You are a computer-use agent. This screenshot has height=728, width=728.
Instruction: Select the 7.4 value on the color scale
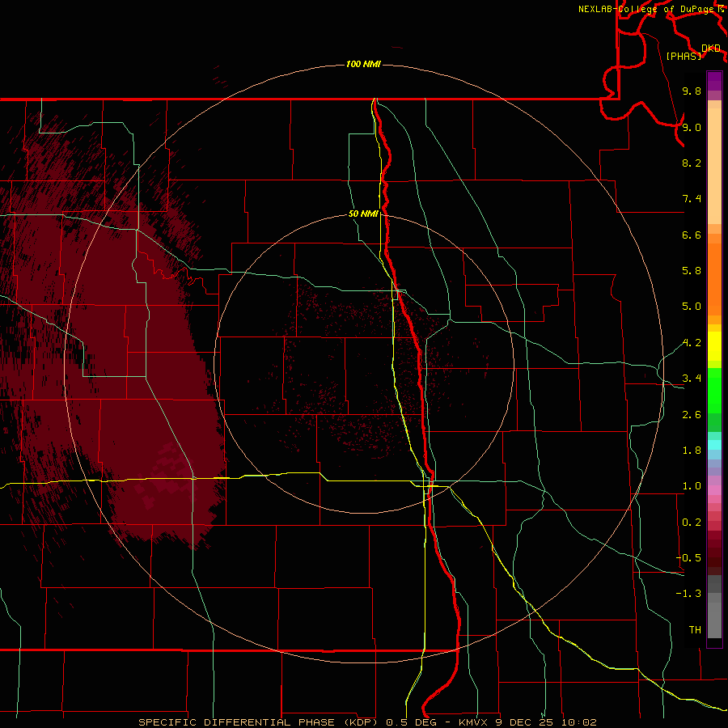coord(692,199)
